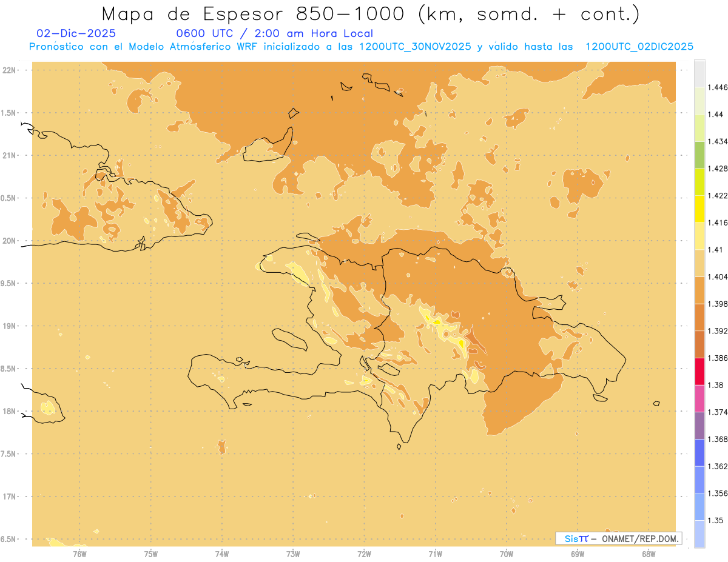Click the colorbar value 1.41
Viewport: 728px width, 562px height.
[715, 250]
